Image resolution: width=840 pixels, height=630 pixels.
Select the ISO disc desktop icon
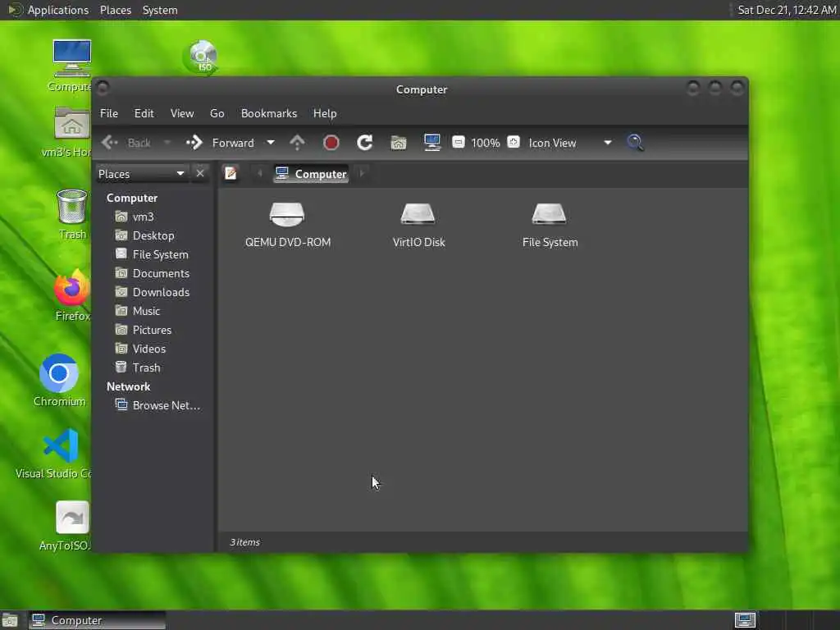(x=202, y=57)
